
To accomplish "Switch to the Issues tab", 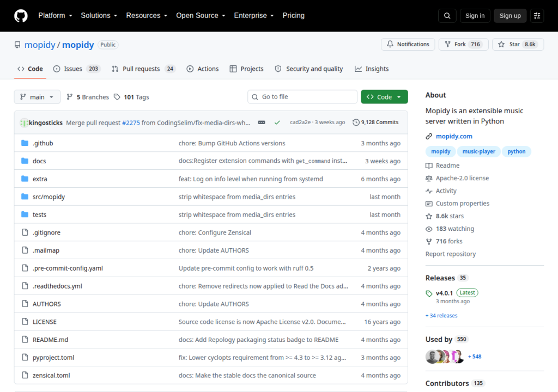I will tap(77, 69).
